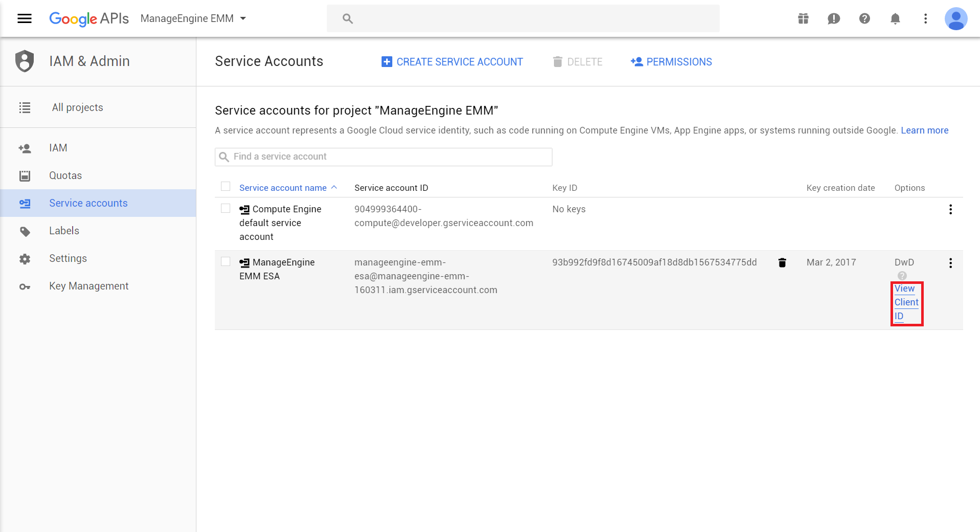Screen dimensions: 980x532
Task: Open Permissions panel
Action: pyautogui.click(x=671, y=62)
